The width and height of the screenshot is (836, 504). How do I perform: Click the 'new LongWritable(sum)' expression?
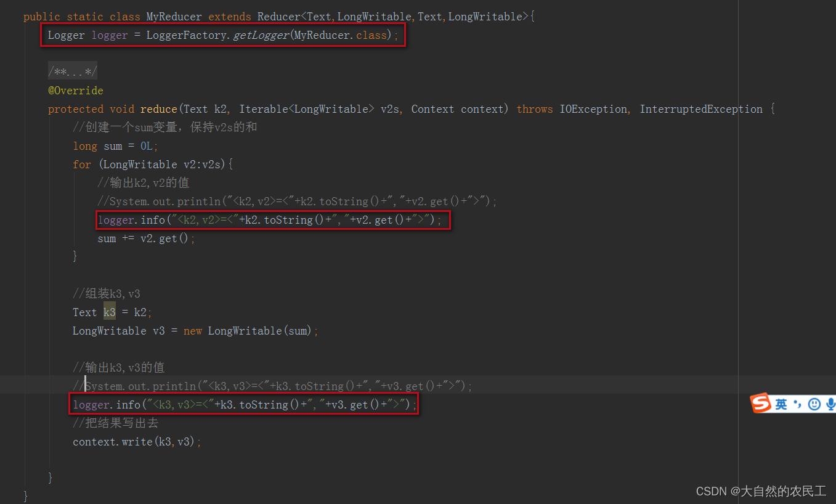coord(248,331)
